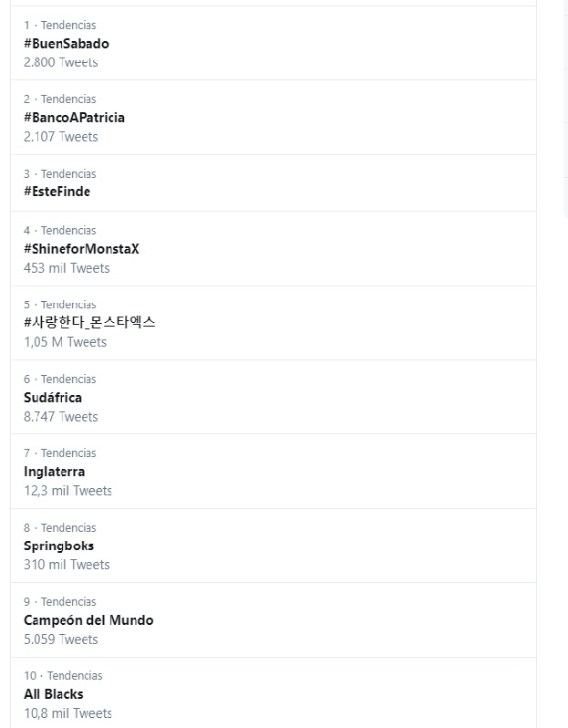View the Sudáfrica trend title
Screen dimensions: 568x728
(53, 398)
